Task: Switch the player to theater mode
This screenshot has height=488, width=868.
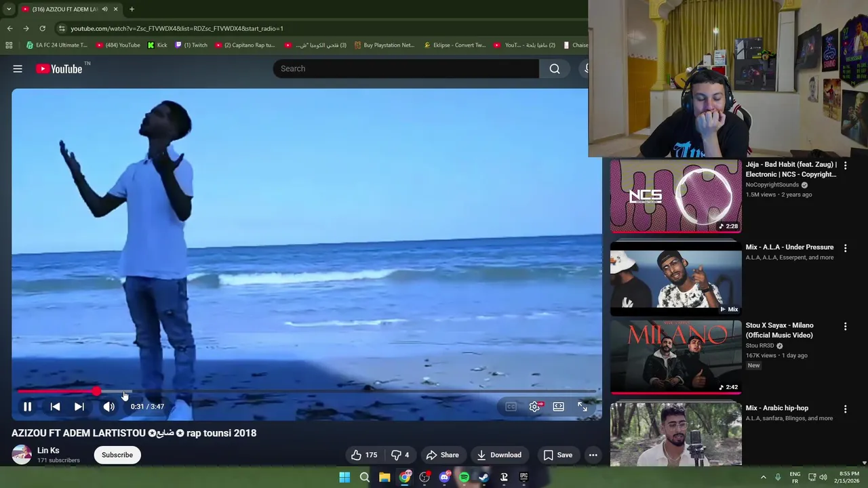Action: [558, 407]
